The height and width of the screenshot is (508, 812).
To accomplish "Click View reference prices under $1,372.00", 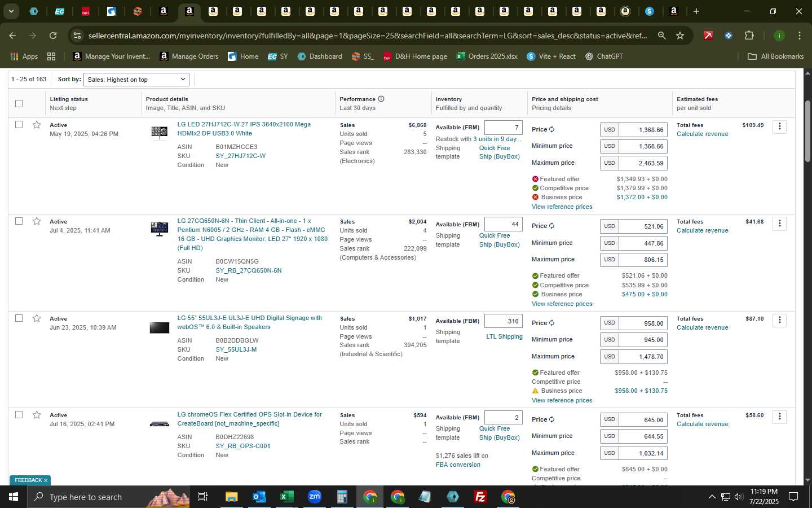I will (562, 207).
